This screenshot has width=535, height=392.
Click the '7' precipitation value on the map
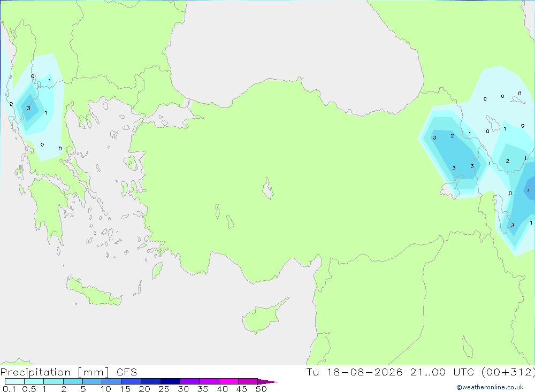click(528, 190)
